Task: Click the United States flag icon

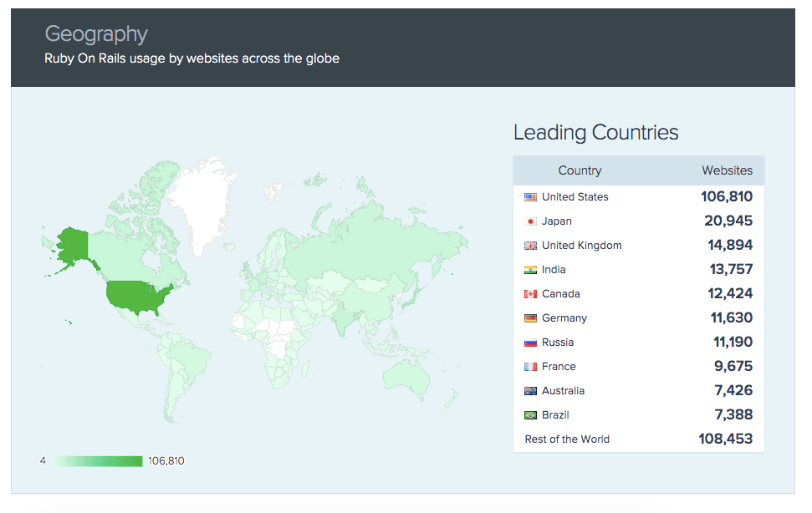Action: pyautogui.click(x=530, y=197)
